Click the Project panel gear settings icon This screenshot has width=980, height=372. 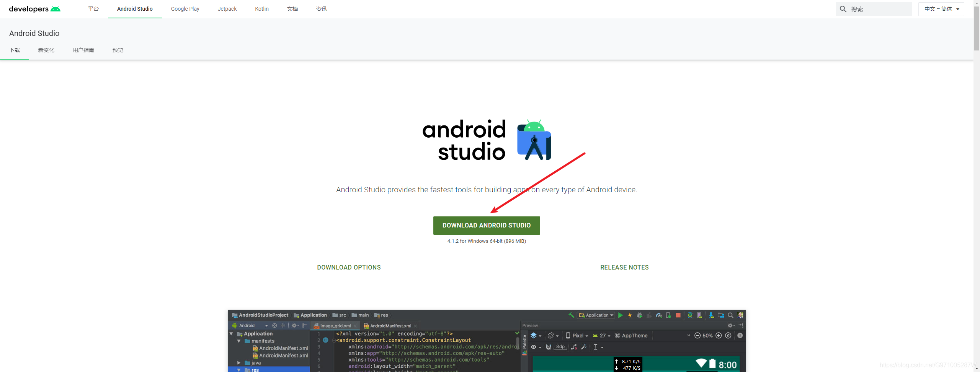click(x=294, y=325)
